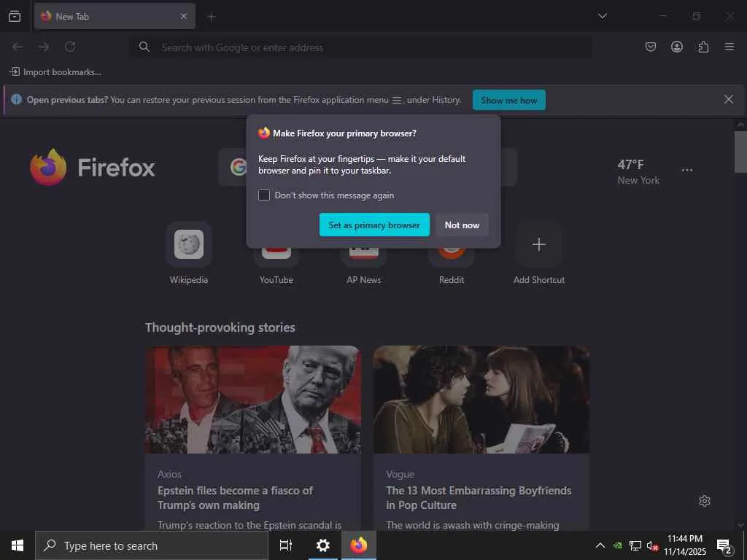Open the Windows Start menu
The width and height of the screenshot is (747, 560).
(x=18, y=545)
